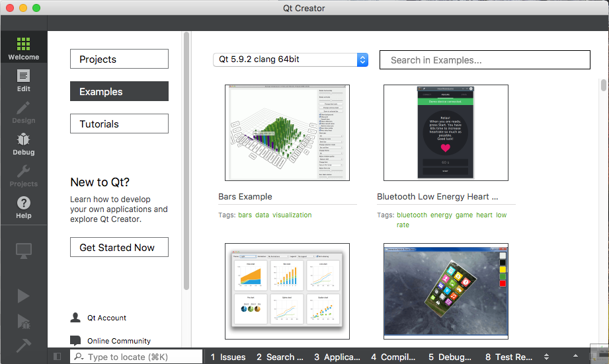Screen dimensions: 609x364
Task: Filter by the energy tag
Action: (441, 215)
